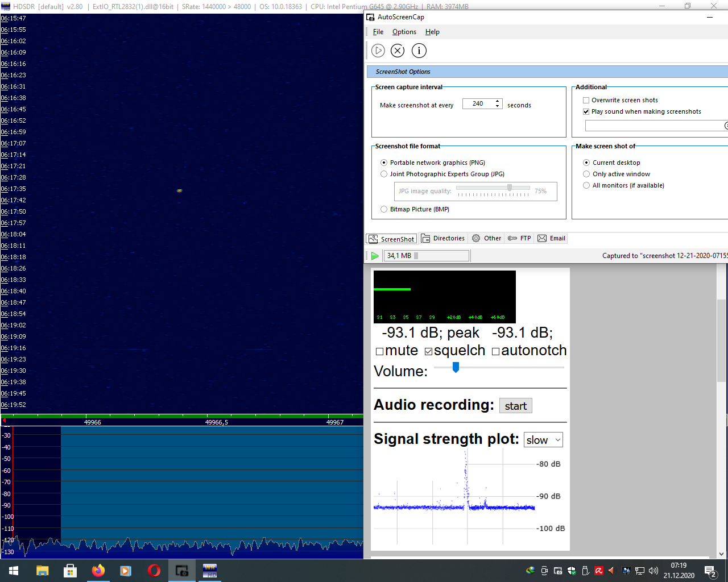Uncheck the squelch checkbox
This screenshot has height=582, width=728.
coord(428,352)
